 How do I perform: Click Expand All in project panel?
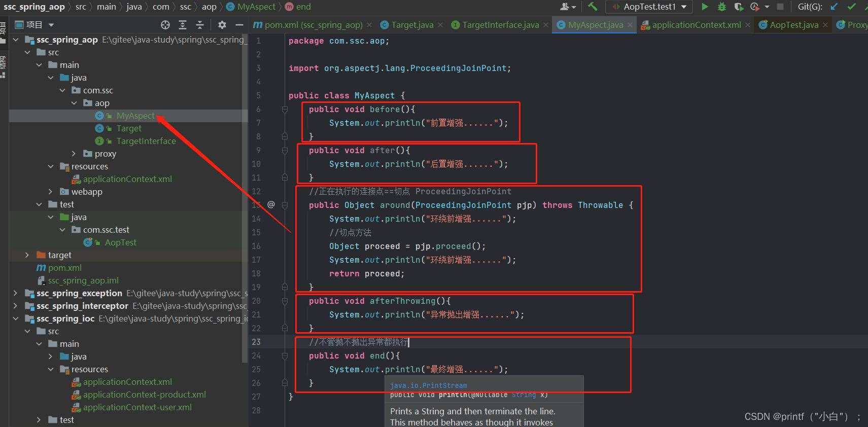pyautogui.click(x=183, y=25)
